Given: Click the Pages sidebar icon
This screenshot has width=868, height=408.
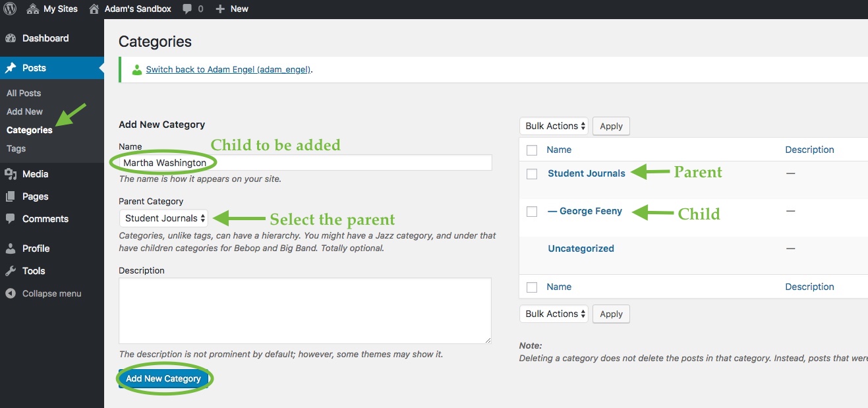Looking at the screenshot, I should (x=11, y=196).
